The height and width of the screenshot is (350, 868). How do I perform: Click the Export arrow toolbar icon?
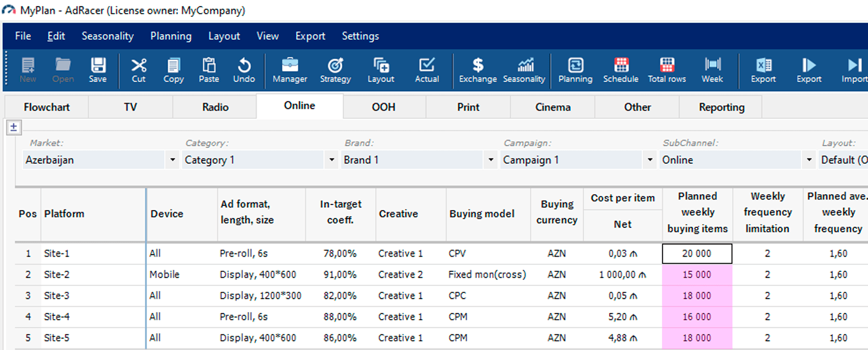coord(809,70)
